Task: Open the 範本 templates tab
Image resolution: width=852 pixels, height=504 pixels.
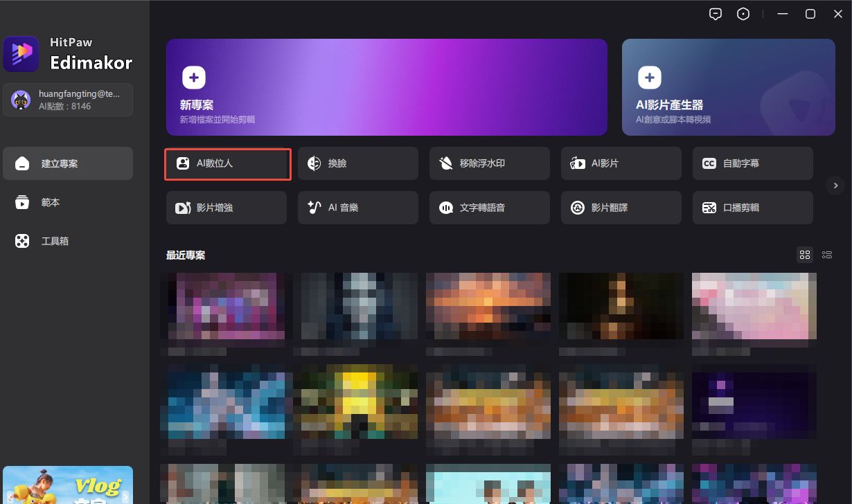Action: click(67, 203)
